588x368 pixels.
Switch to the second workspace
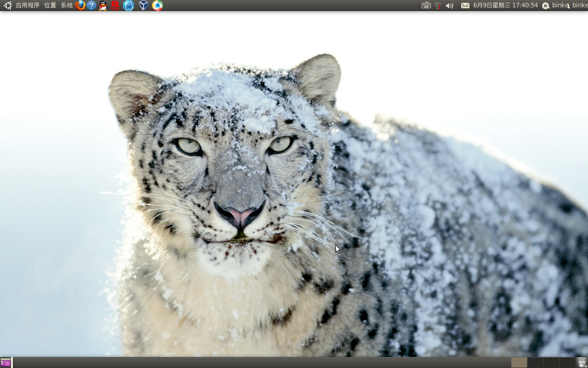tap(535, 362)
